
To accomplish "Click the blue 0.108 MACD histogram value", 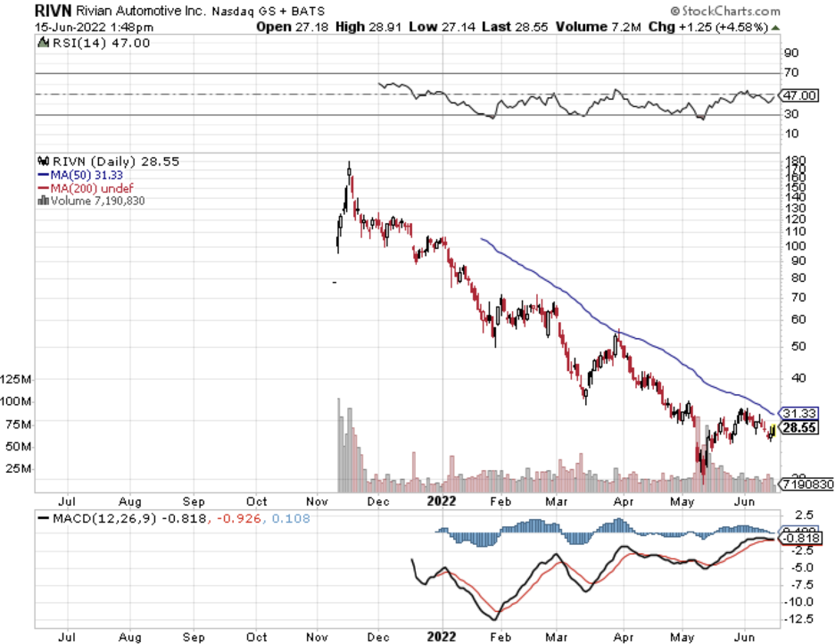I will [292, 517].
